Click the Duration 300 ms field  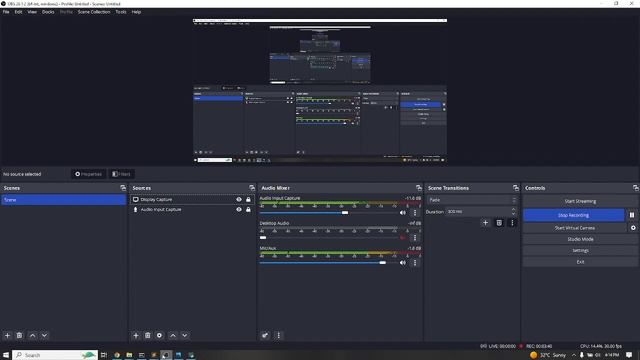[x=481, y=211]
